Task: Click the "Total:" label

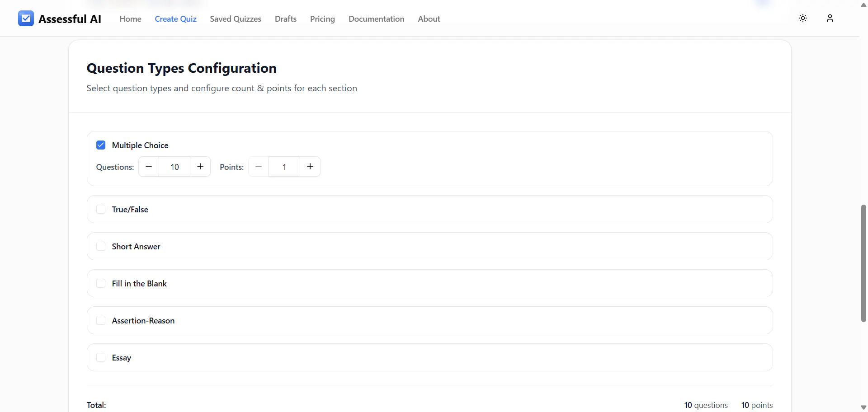Action: [x=96, y=405]
